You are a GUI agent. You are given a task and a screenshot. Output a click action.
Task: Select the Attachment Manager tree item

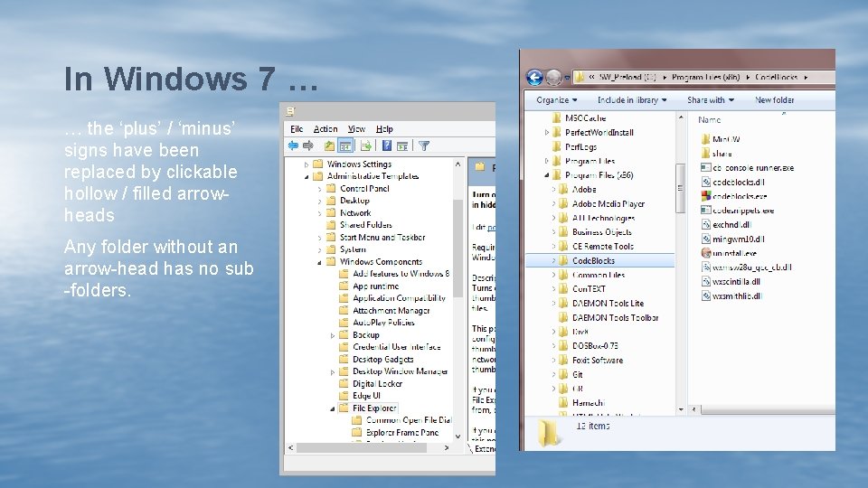point(392,311)
